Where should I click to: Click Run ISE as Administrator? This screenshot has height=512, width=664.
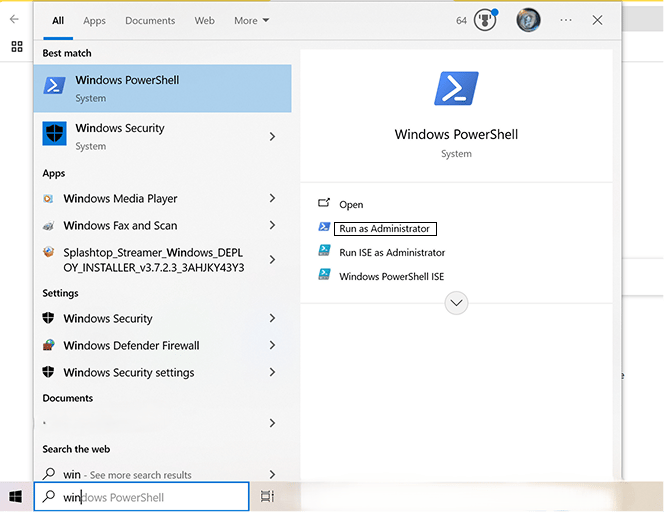[392, 252]
